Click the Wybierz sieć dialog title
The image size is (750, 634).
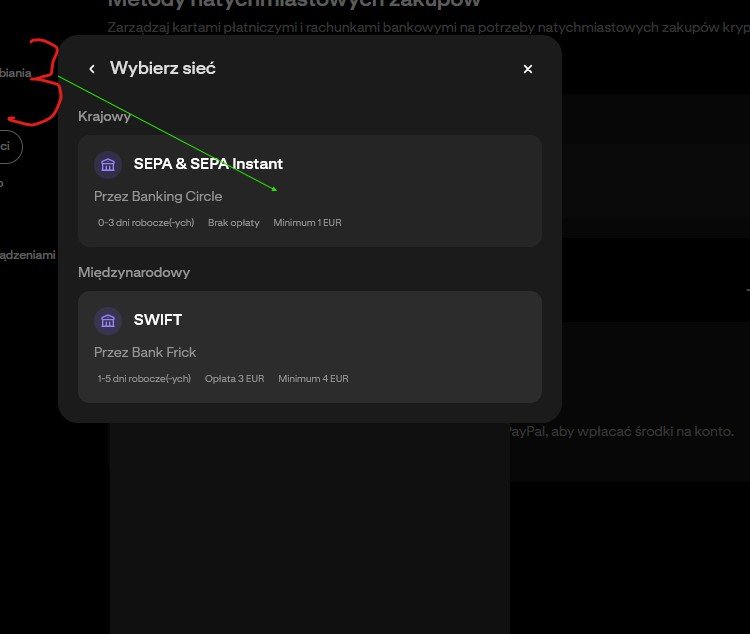point(163,68)
